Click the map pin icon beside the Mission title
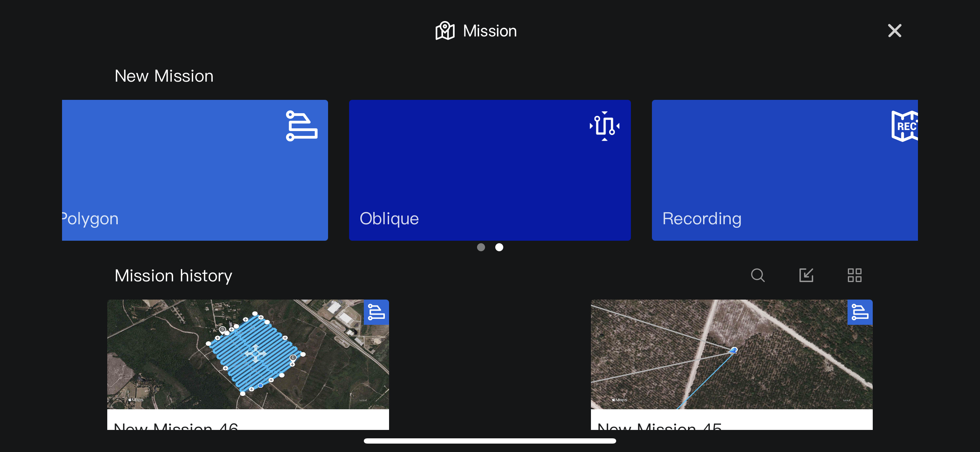 tap(445, 31)
